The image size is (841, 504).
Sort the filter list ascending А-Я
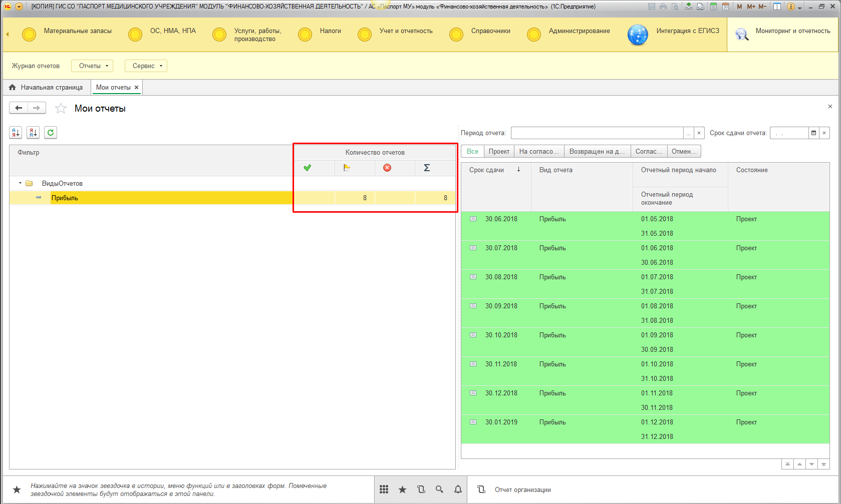point(16,133)
